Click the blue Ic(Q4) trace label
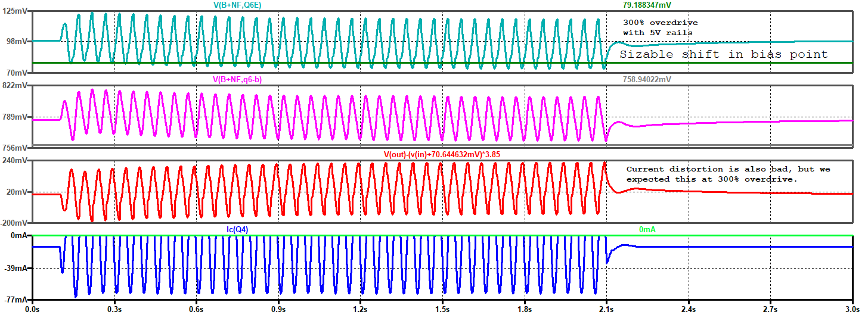 pyautogui.click(x=239, y=230)
